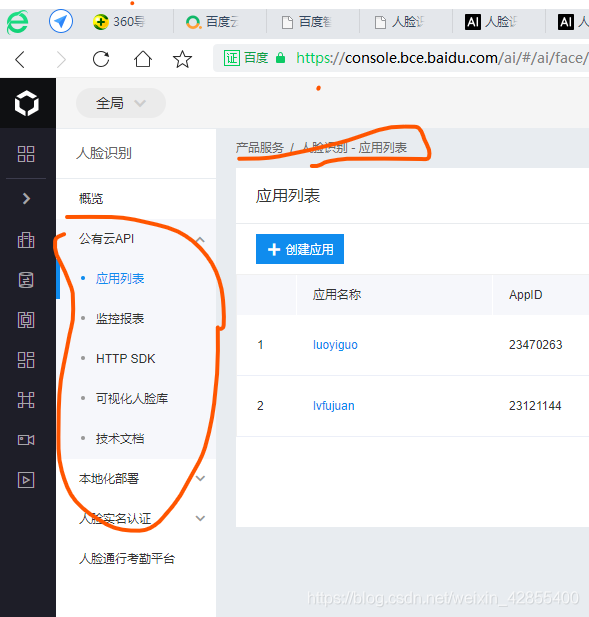589x617 pixels.
Task: Click the video camera sidebar icon
Action: pyautogui.click(x=26, y=440)
